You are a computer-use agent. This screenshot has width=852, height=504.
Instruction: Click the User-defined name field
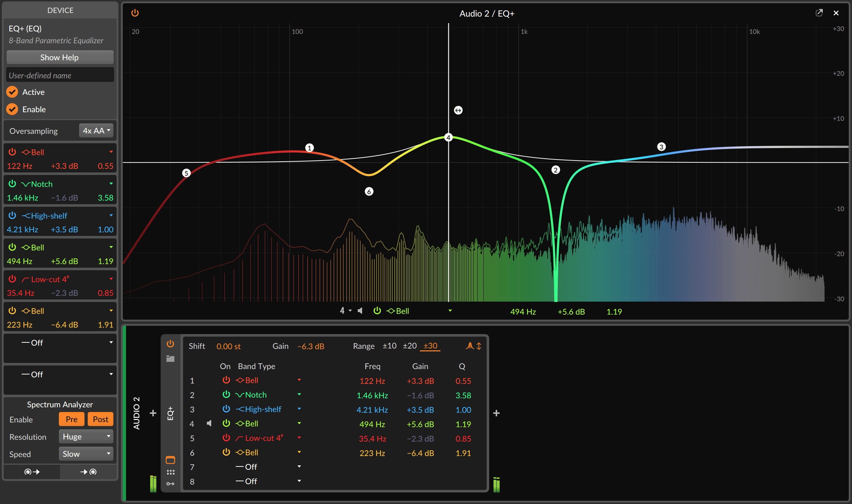tap(60, 75)
